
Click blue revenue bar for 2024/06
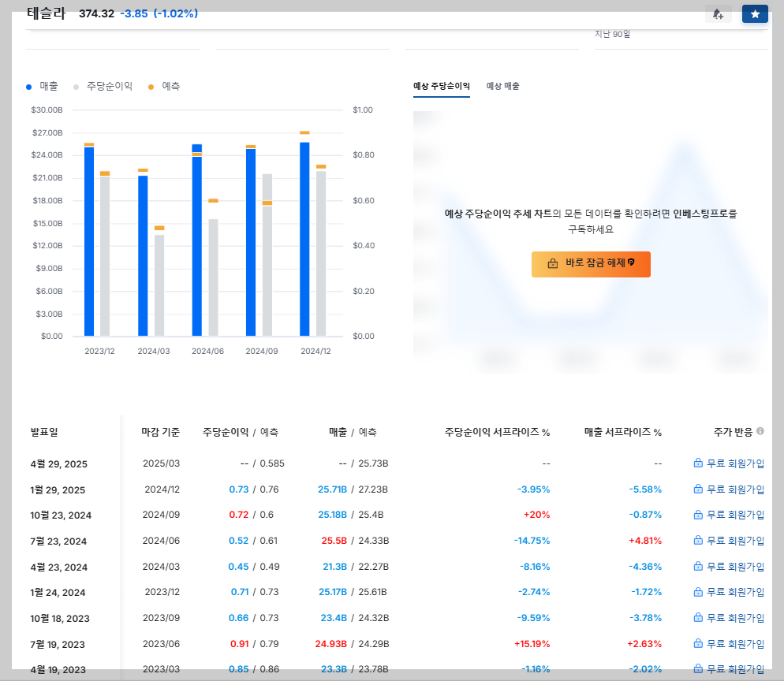click(x=197, y=240)
